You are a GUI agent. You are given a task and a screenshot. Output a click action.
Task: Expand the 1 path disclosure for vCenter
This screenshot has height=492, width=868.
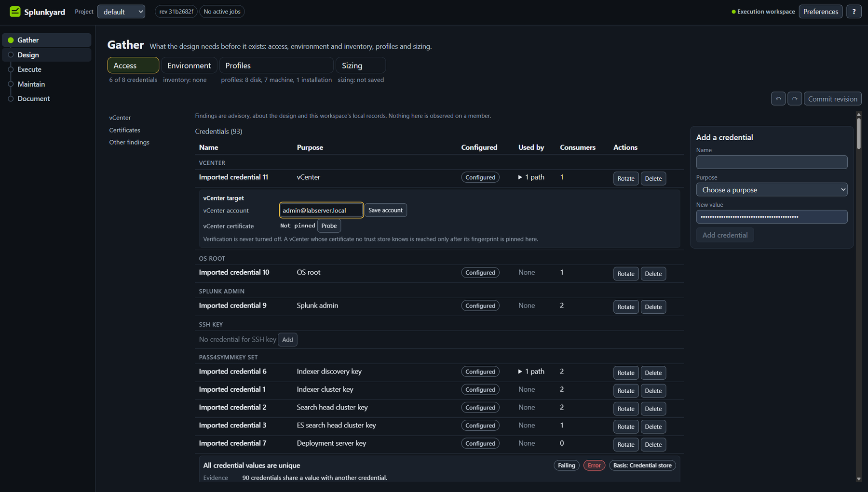(531, 177)
